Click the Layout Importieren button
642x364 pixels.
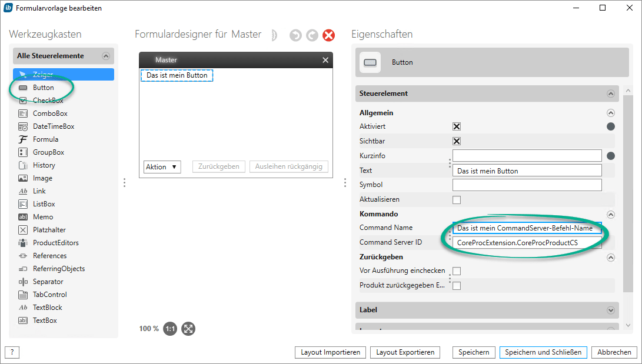tap(330, 352)
